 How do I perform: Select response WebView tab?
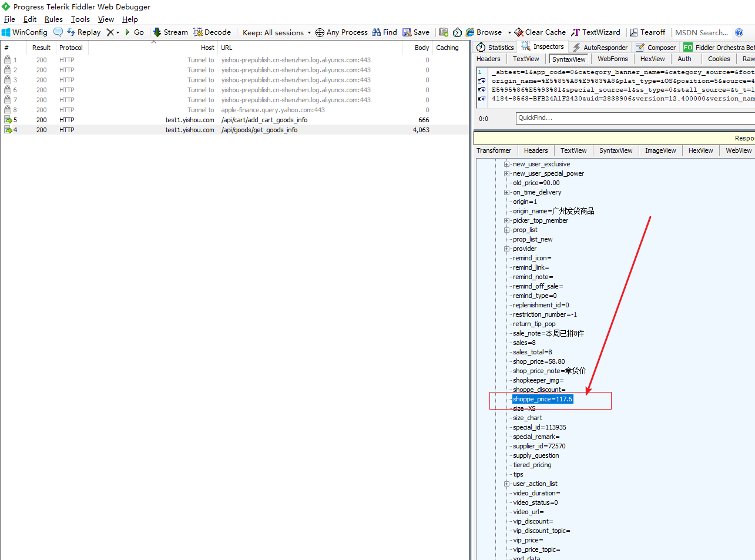[x=738, y=150]
